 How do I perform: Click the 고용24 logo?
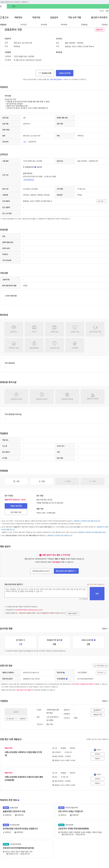pos(4,18)
